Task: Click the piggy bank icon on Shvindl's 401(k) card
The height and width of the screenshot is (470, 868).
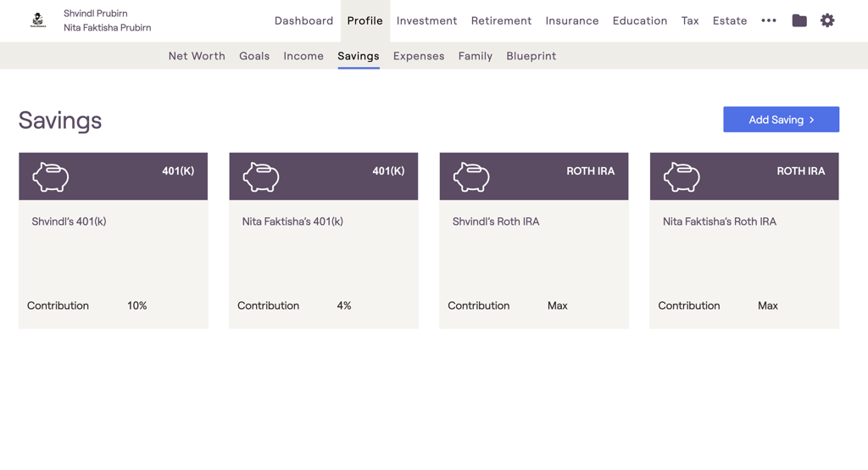Action: coord(51,176)
